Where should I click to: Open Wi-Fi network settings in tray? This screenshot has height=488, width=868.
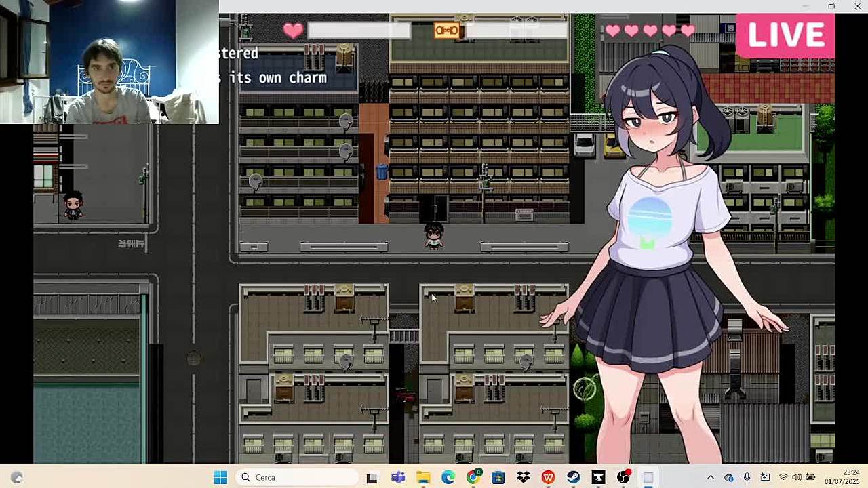coord(783,478)
